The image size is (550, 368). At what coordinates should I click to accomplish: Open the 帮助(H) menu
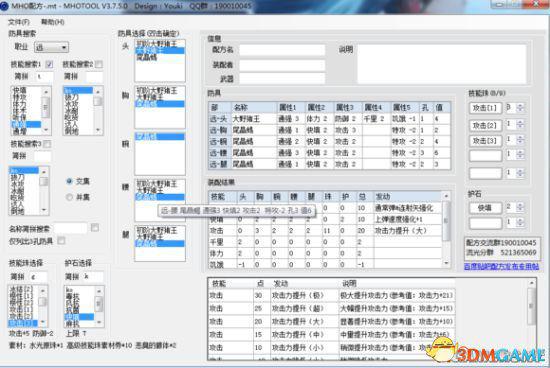tap(53, 22)
